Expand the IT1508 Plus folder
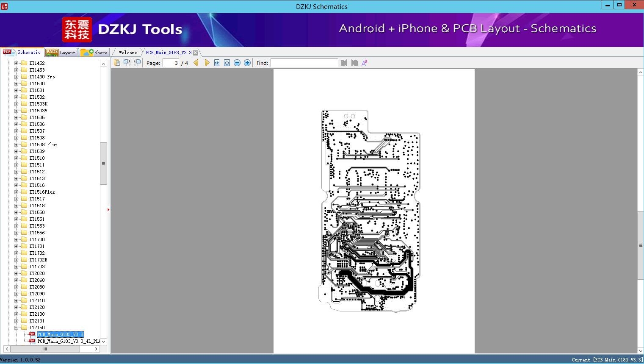The height and width of the screenshot is (364, 644). (x=17, y=144)
